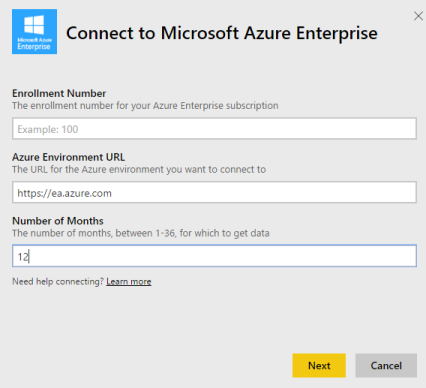426x388 pixels.
Task: Click the enrollment number description text
Action: [145, 106]
